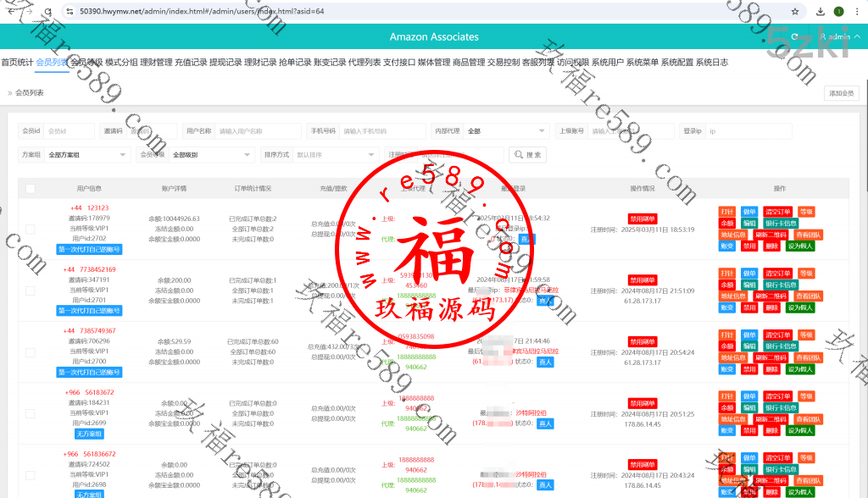868x498 pixels.
Task: Expand the 排序方式 sort dropdown
Action: click(x=333, y=155)
